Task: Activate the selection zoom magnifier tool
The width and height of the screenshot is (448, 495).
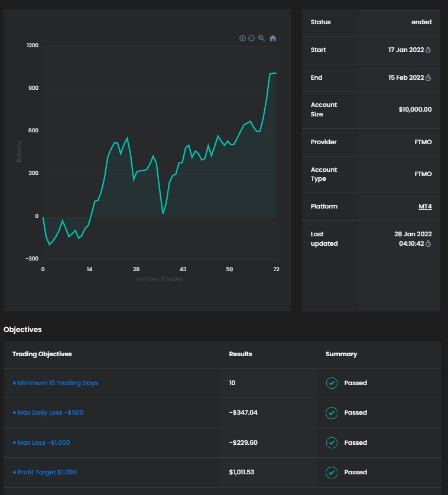Action: pos(261,38)
